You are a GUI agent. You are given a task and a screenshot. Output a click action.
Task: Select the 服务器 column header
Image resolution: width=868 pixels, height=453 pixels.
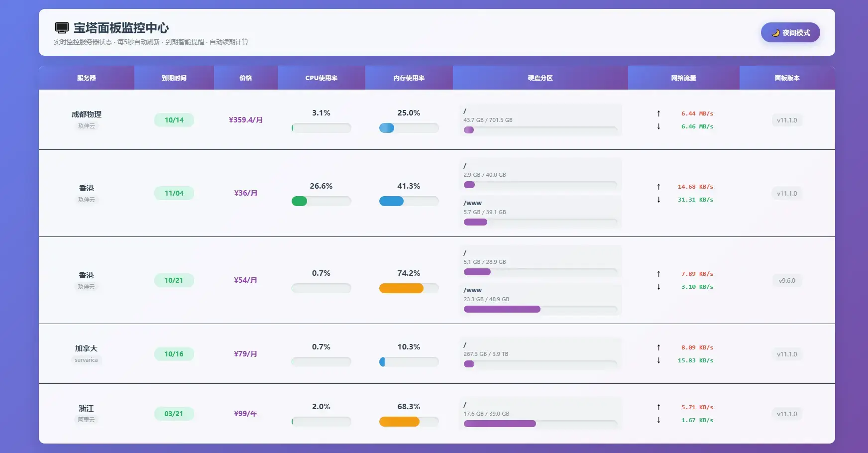(86, 78)
